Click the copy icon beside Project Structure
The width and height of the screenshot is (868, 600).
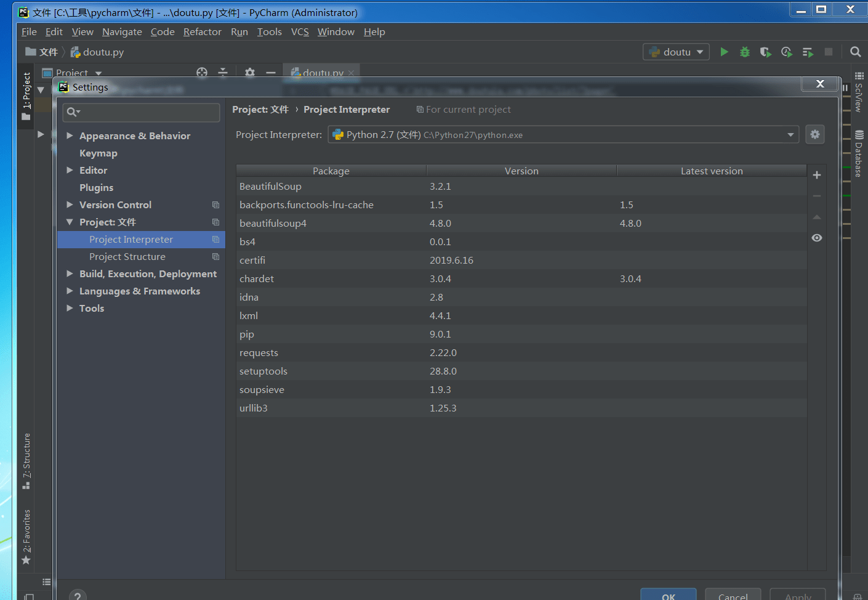(215, 256)
